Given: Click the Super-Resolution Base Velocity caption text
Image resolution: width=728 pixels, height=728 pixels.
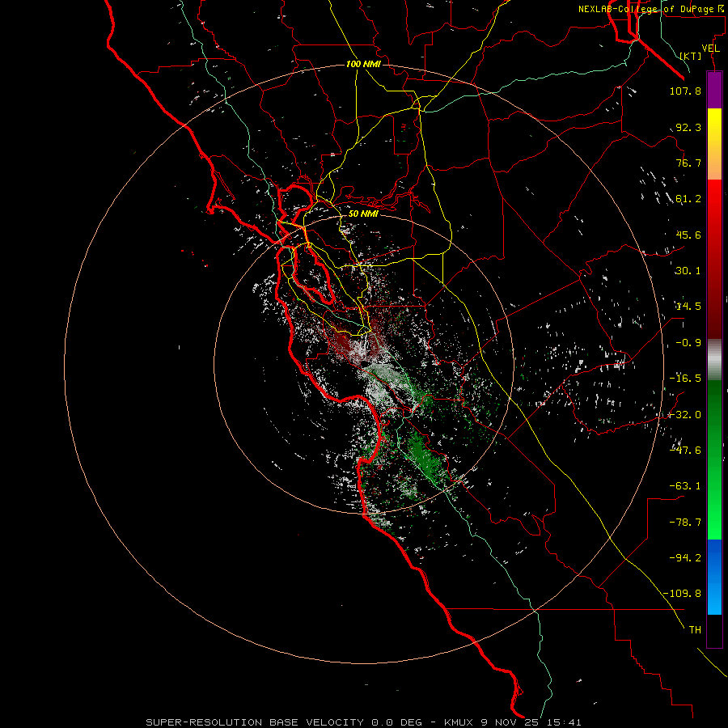Looking at the screenshot, I should (x=363, y=722).
